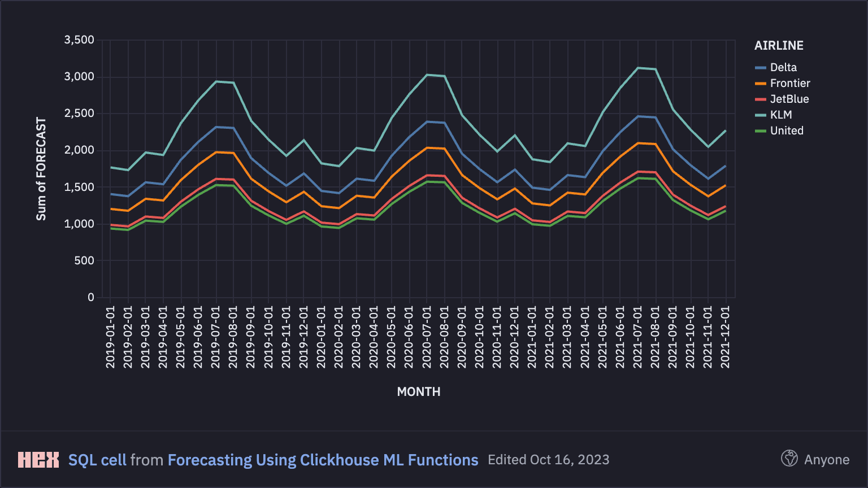This screenshot has width=868, height=488.
Task: Open the SQL cell link
Action: coord(97,460)
